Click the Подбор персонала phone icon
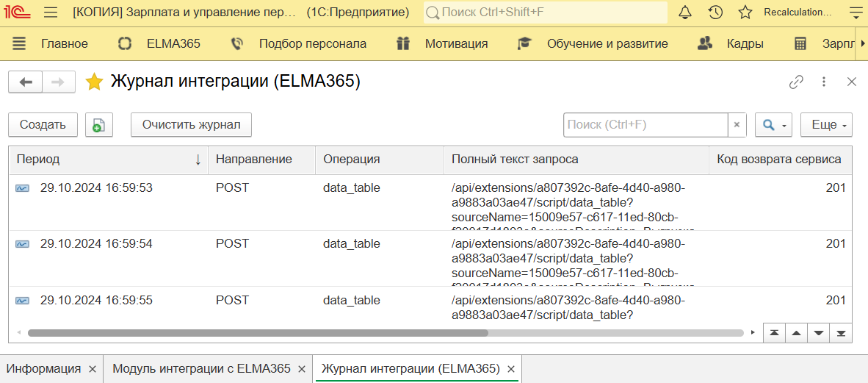 [237, 44]
